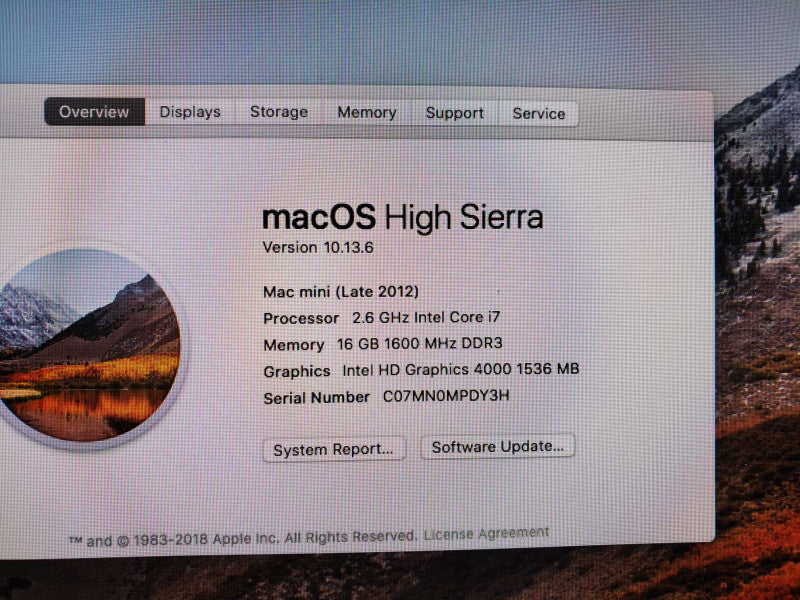Screen dimensions: 800x600
Task: Click the 2.6 GHz Intel Core i7 value
Action: click(x=426, y=317)
